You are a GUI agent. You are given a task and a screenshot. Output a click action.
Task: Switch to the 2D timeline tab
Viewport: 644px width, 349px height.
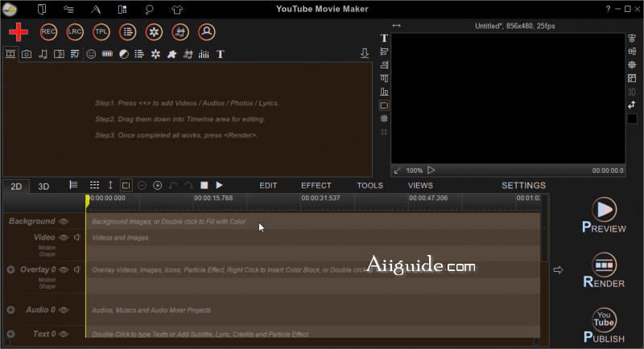click(x=16, y=187)
